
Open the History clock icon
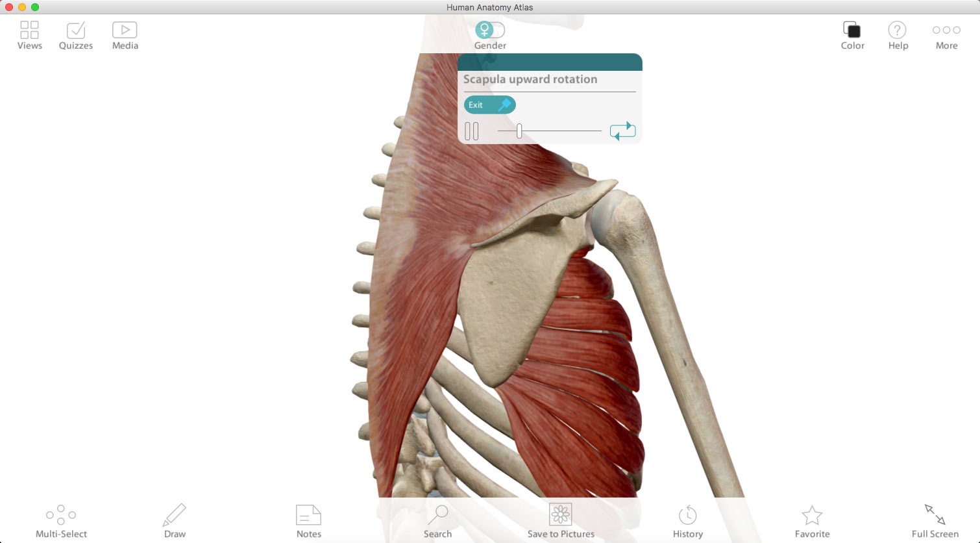(688, 515)
